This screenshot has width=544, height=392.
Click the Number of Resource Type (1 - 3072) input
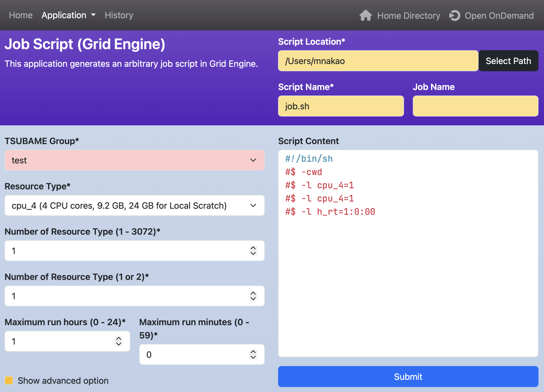[x=134, y=251]
